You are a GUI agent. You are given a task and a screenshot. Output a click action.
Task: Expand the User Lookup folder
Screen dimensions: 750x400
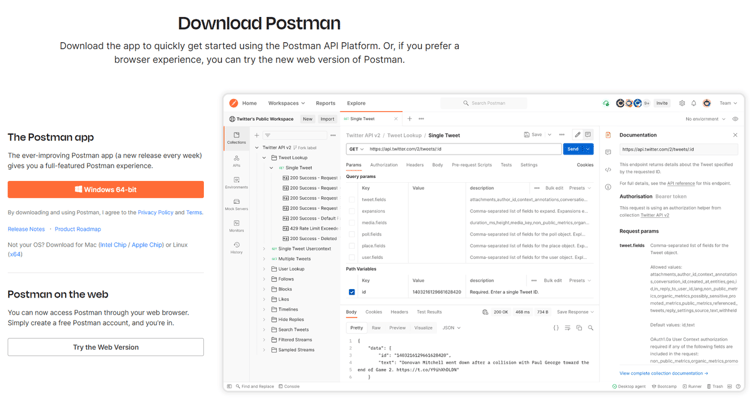[x=264, y=269]
